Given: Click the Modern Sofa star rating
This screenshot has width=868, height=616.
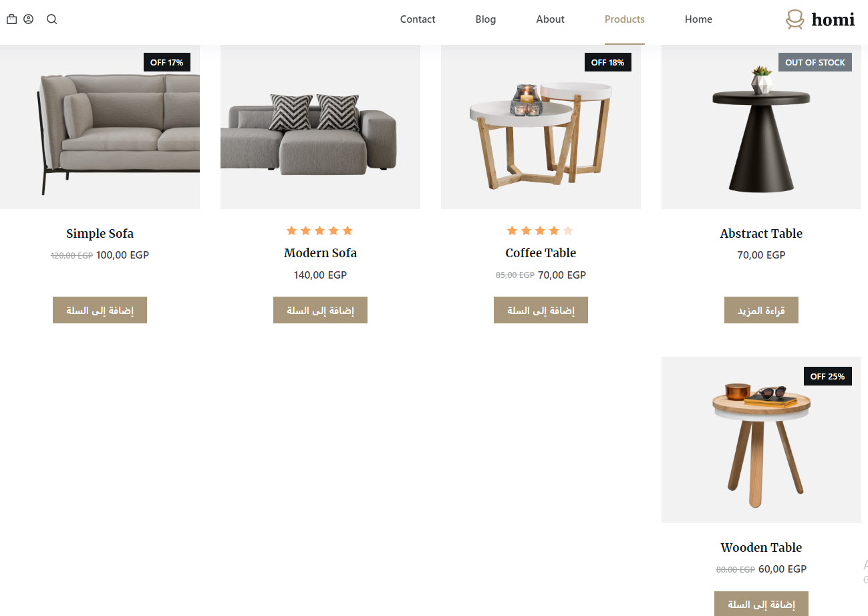Looking at the screenshot, I should point(319,230).
